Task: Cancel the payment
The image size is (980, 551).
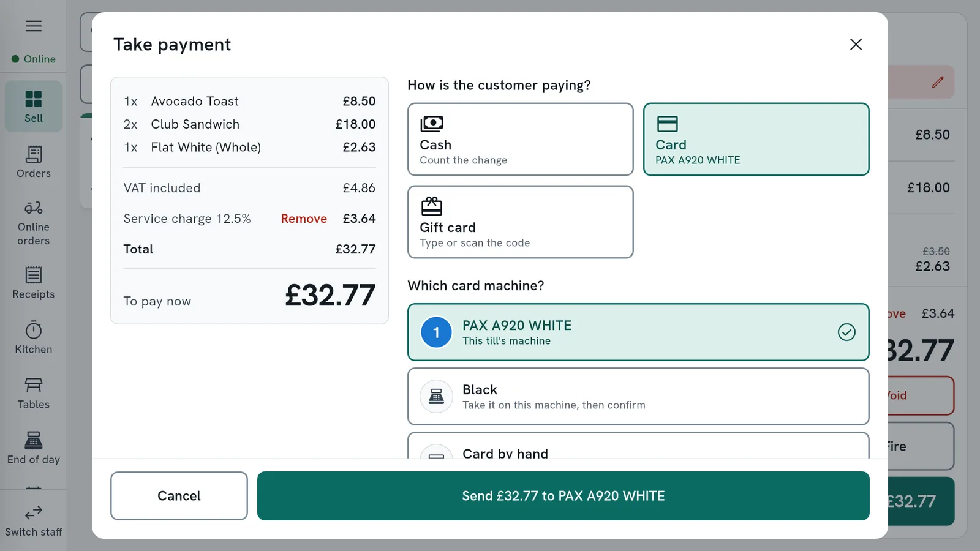Action: [x=179, y=496]
